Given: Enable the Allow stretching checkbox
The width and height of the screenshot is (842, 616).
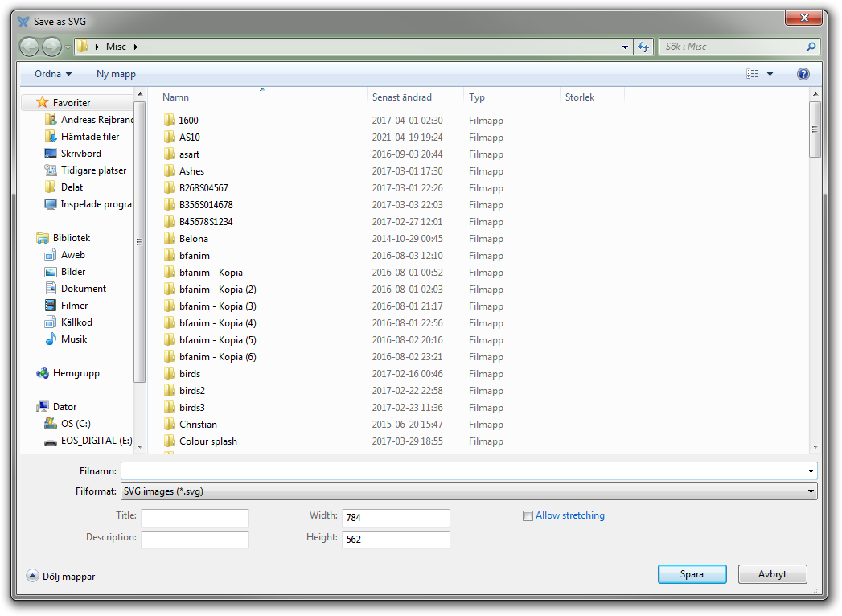Looking at the screenshot, I should (x=528, y=516).
